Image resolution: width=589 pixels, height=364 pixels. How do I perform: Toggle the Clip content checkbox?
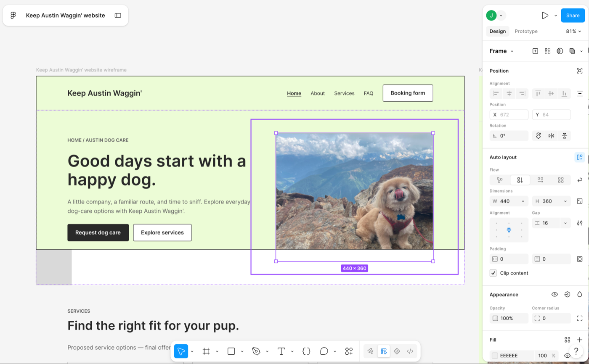(493, 273)
